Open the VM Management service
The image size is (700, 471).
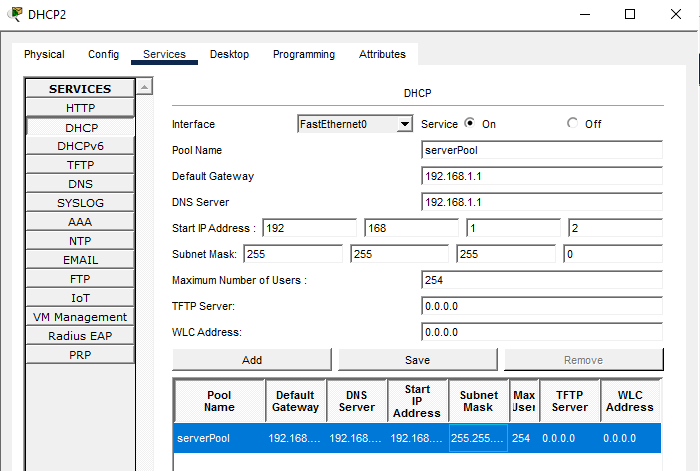pyautogui.click(x=81, y=317)
